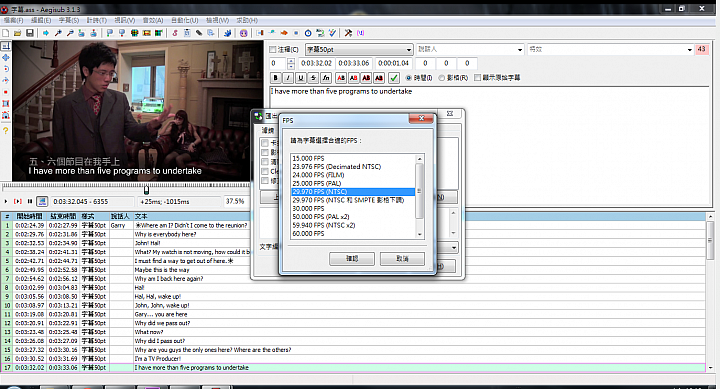
Task: Open the Options hammer-and-wrench icon
Action: tap(349, 33)
